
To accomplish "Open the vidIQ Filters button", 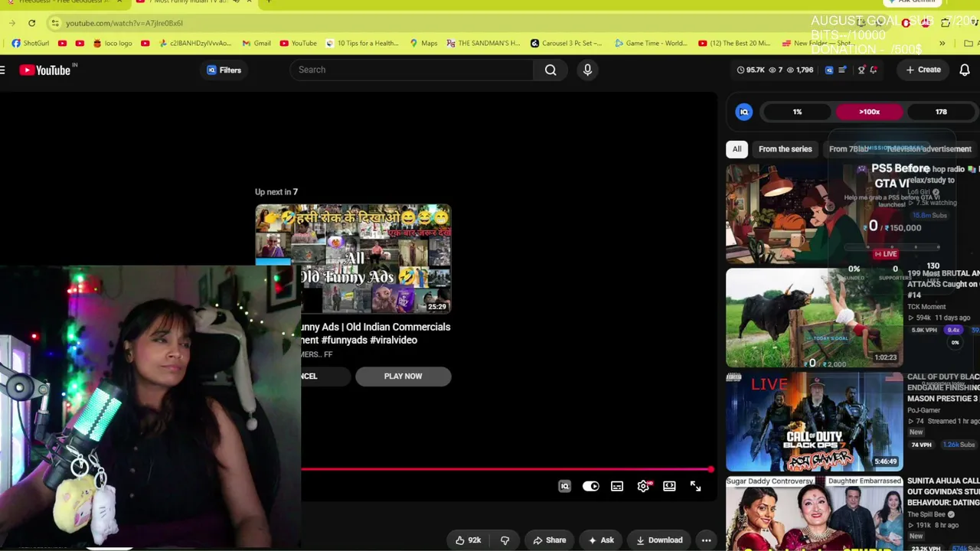I will coord(224,70).
